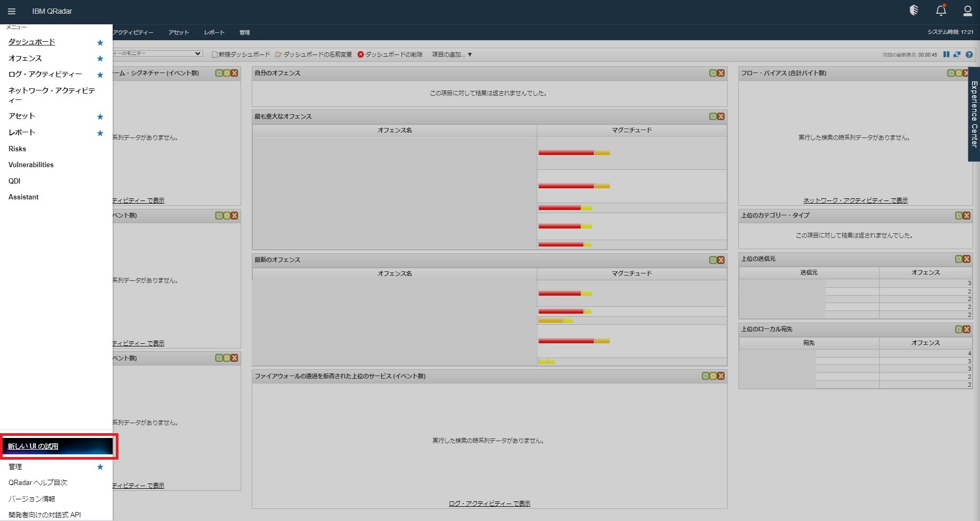Pause the dashboard auto-refresh
980x521 pixels.
click(946, 54)
